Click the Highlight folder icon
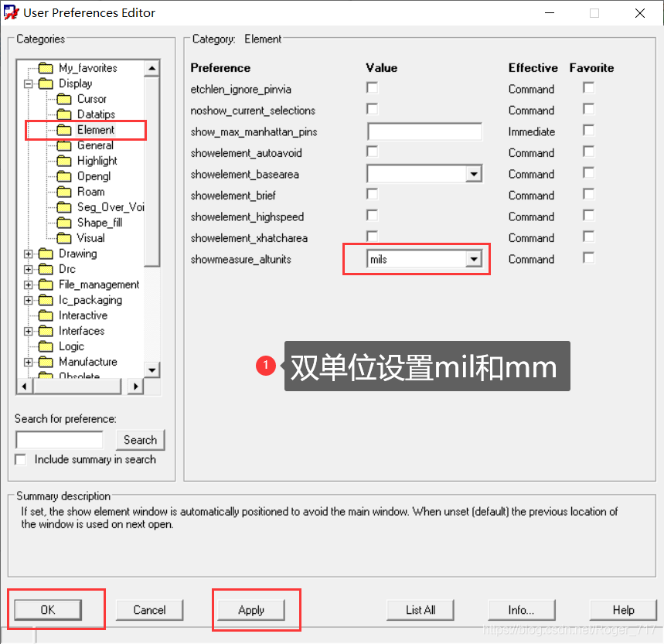Screen dimensions: 664x644 click(63, 161)
